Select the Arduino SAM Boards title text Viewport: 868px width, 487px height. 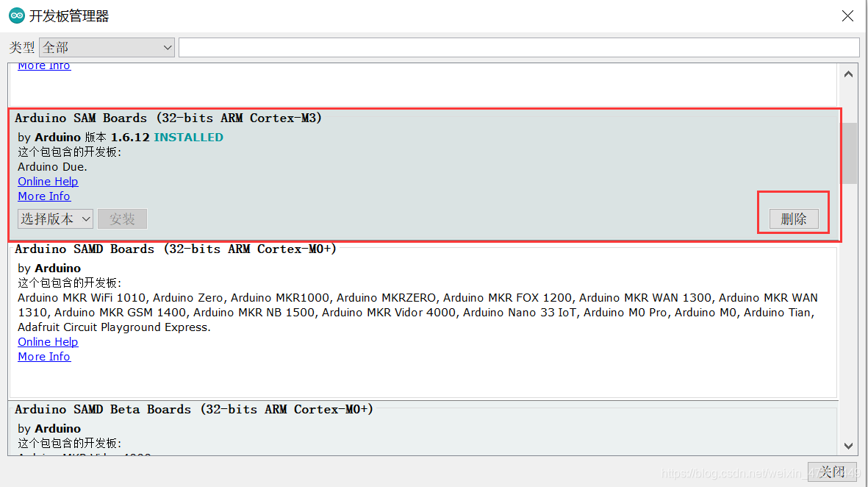click(168, 118)
